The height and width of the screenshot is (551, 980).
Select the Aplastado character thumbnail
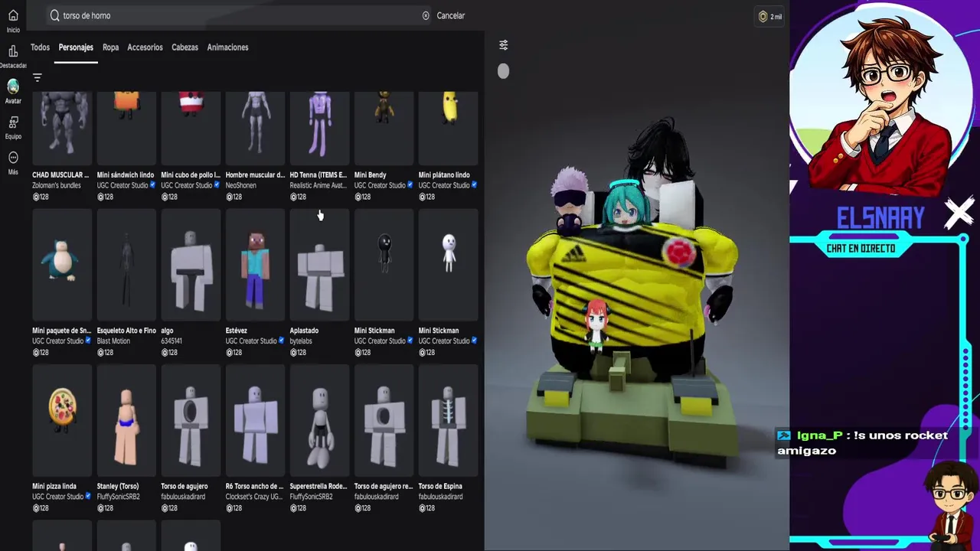pos(319,265)
